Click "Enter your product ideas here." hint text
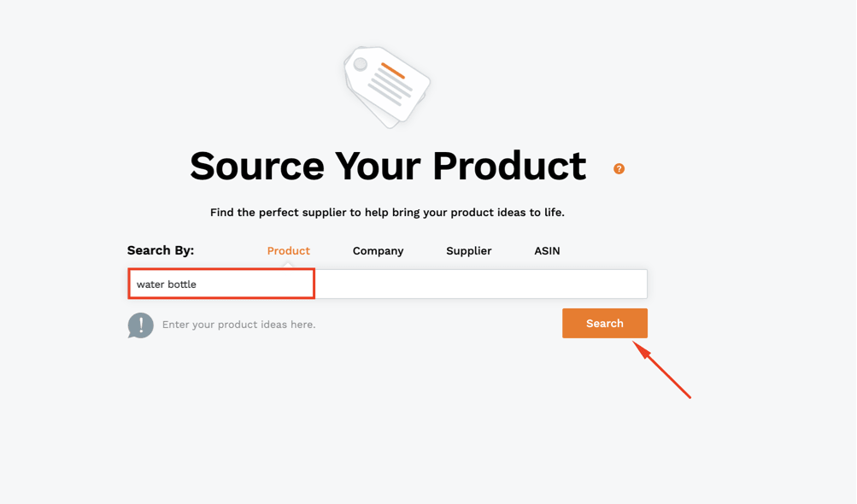The image size is (857, 504). [239, 325]
